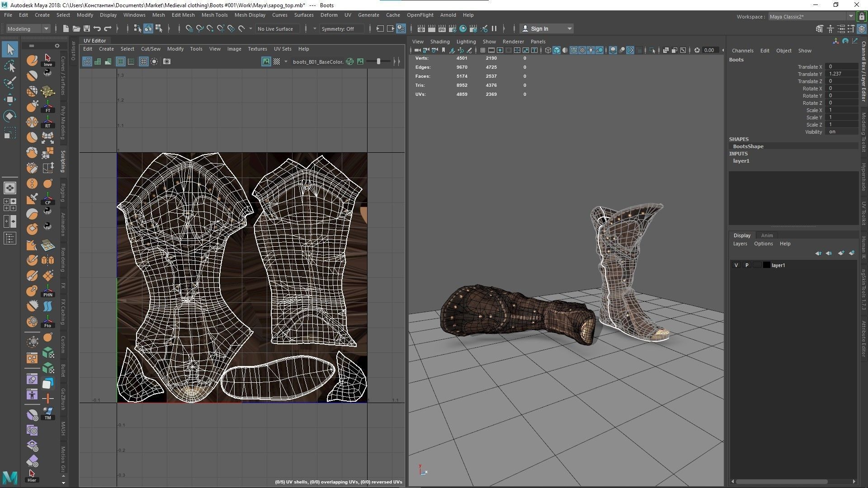Take a UV snapshot with camera icon
Viewport: 868px width, 488px height.
(167, 61)
